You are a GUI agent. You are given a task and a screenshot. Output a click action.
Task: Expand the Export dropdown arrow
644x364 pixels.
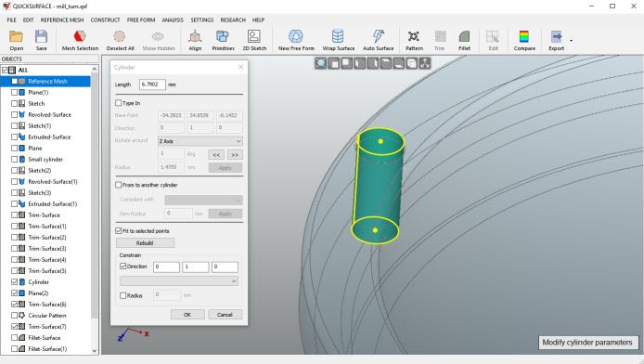tap(571, 40)
